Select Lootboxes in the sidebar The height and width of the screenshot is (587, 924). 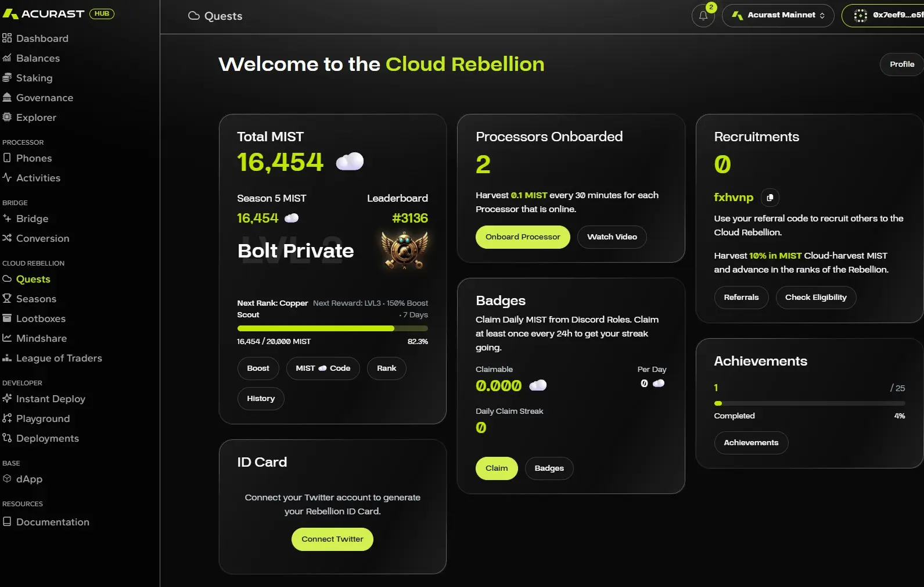pyautogui.click(x=41, y=318)
